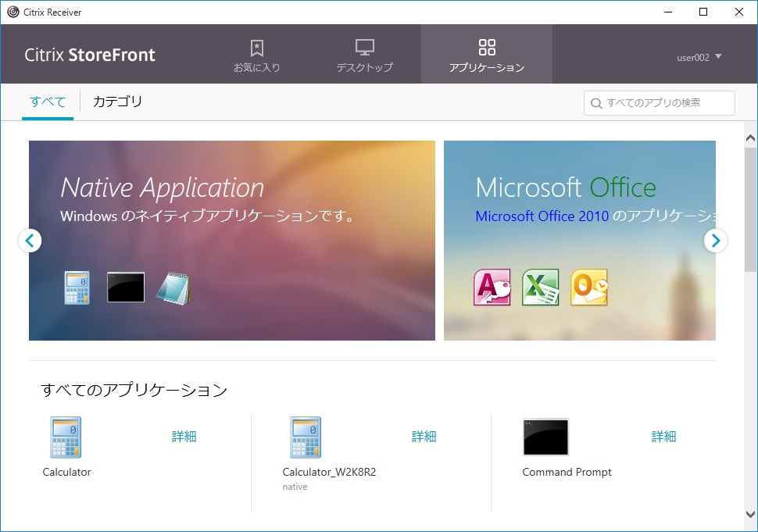Screen dimensions: 758x532
Task: Switch to the デスクトップ tab
Action: tap(364, 55)
